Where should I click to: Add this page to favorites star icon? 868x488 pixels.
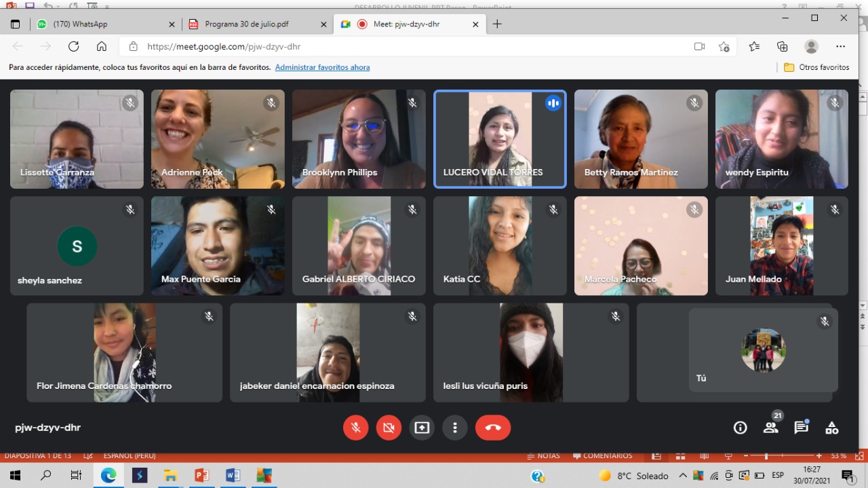coord(724,46)
